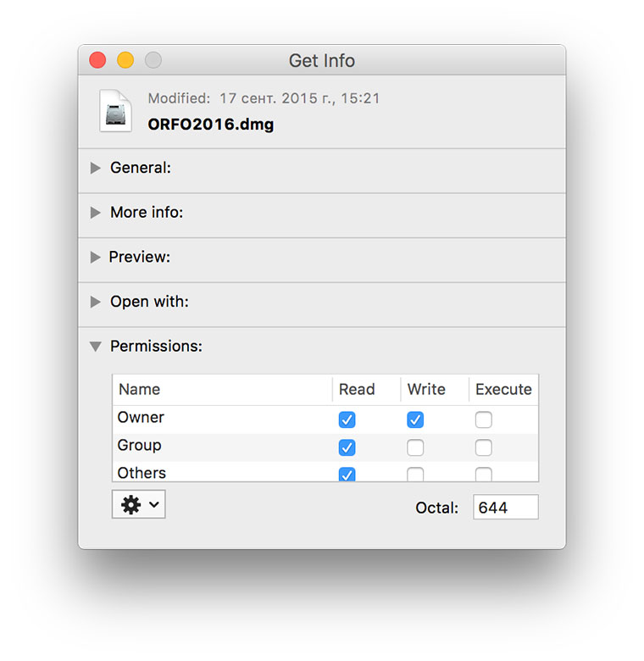The height and width of the screenshot is (661, 644).
Task: Click the ORFO2016.dmg file name
Action: pyautogui.click(x=211, y=125)
